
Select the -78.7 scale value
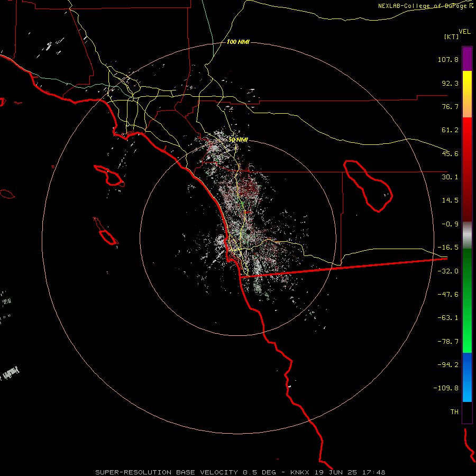click(x=448, y=342)
